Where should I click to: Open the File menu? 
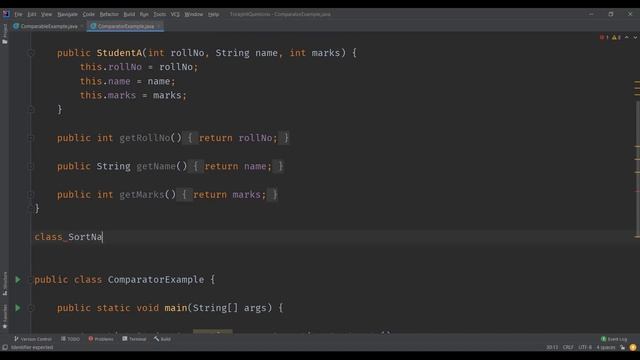[18, 14]
